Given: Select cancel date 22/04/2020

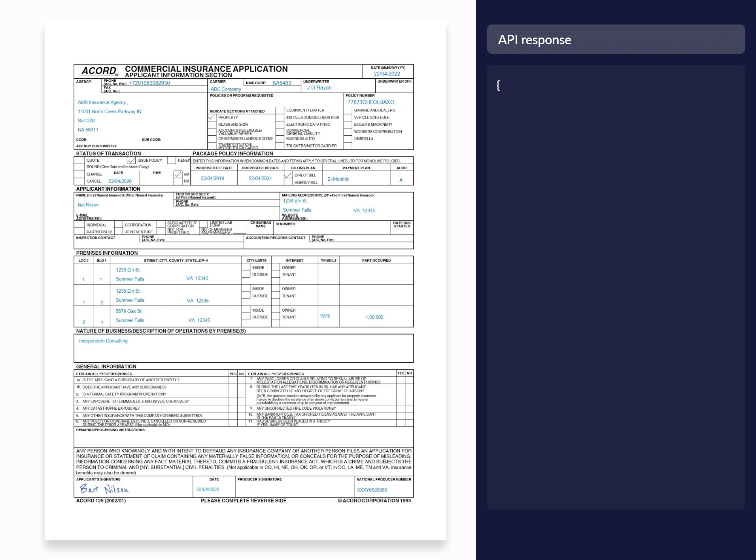Looking at the screenshot, I should point(120,181).
